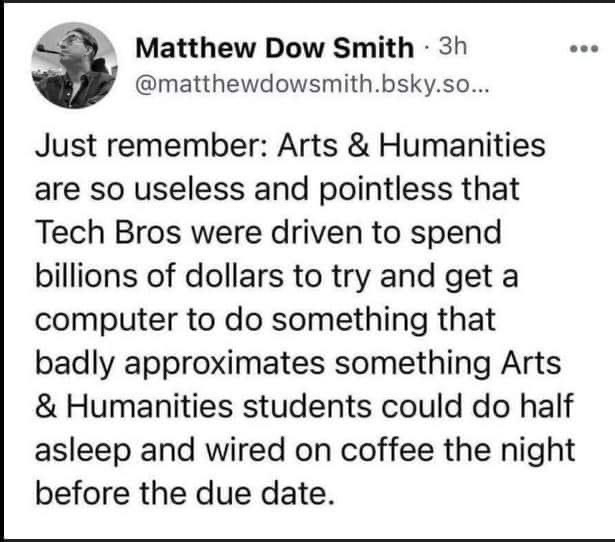Image resolution: width=615 pixels, height=542 pixels.
Task: Click the 3h post timestamp
Action: tap(453, 47)
